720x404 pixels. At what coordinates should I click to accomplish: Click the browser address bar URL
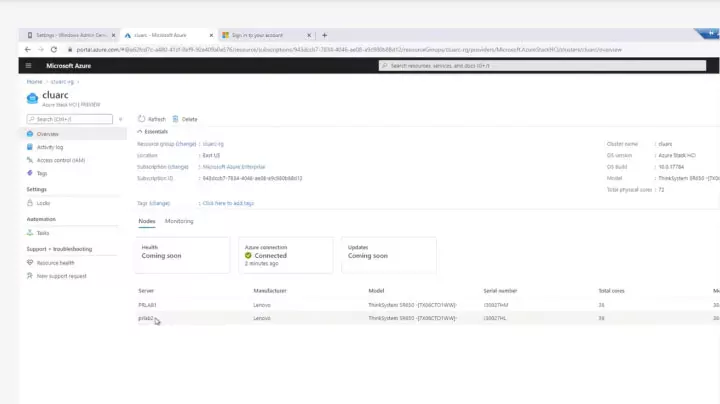349,50
